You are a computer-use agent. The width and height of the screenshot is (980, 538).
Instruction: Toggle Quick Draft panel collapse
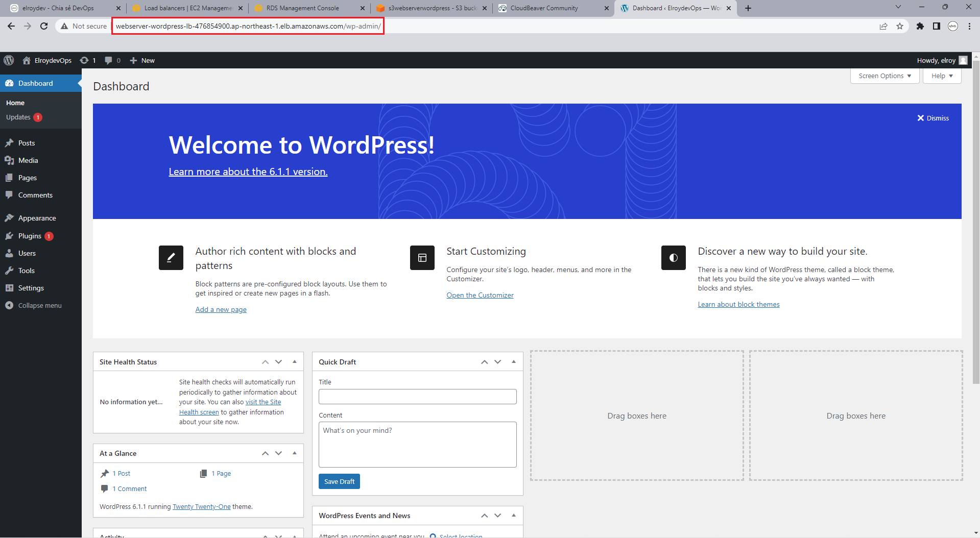514,362
